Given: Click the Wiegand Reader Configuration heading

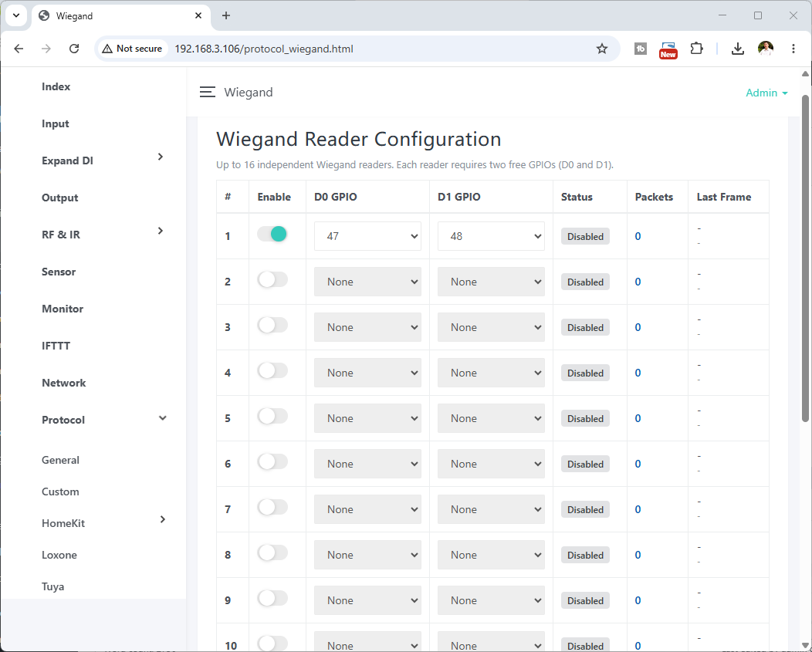Looking at the screenshot, I should [x=358, y=140].
